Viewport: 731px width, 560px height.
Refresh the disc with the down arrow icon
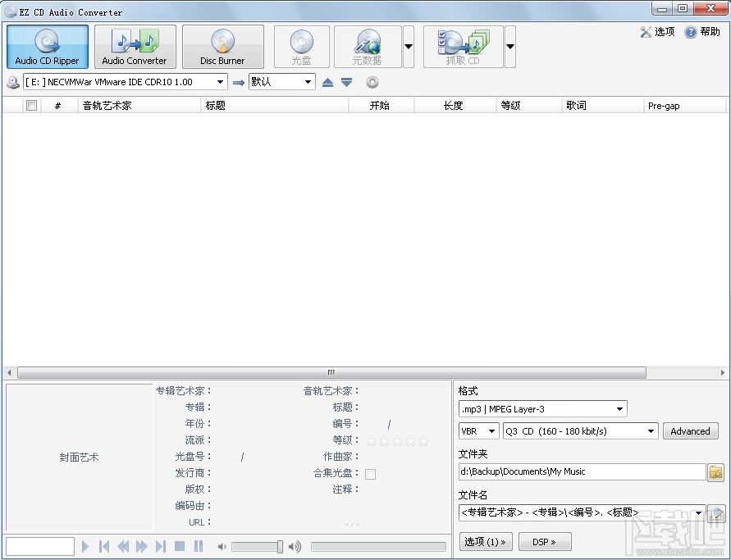[345, 82]
